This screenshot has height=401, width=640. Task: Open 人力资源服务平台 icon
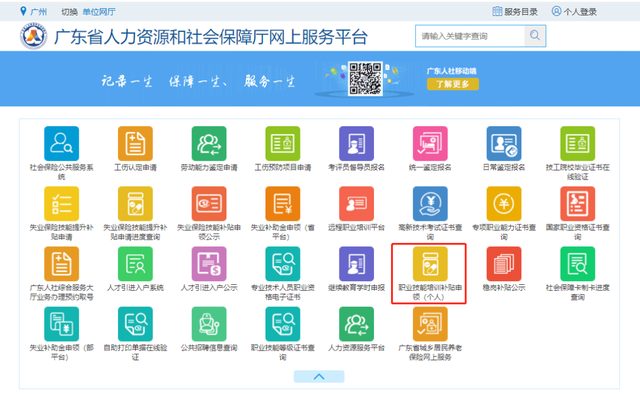click(356, 323)
